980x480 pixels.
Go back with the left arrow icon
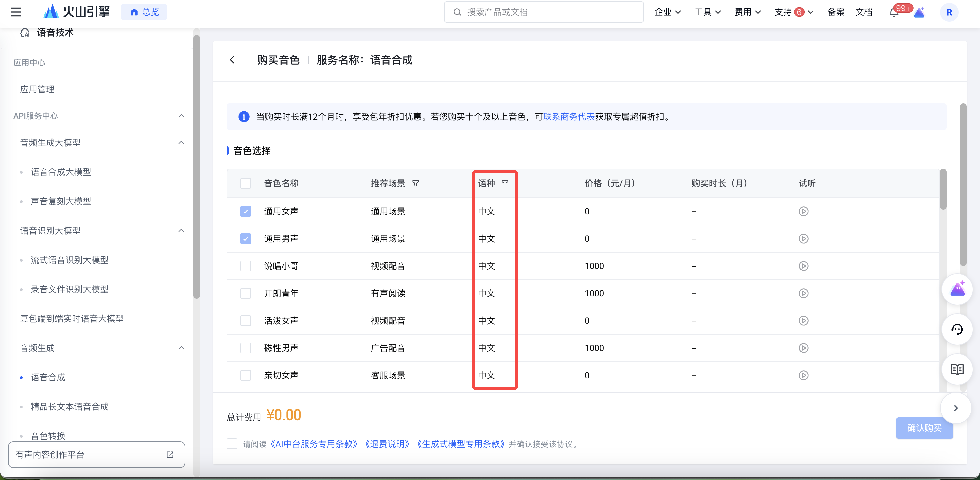click(232, 60)
